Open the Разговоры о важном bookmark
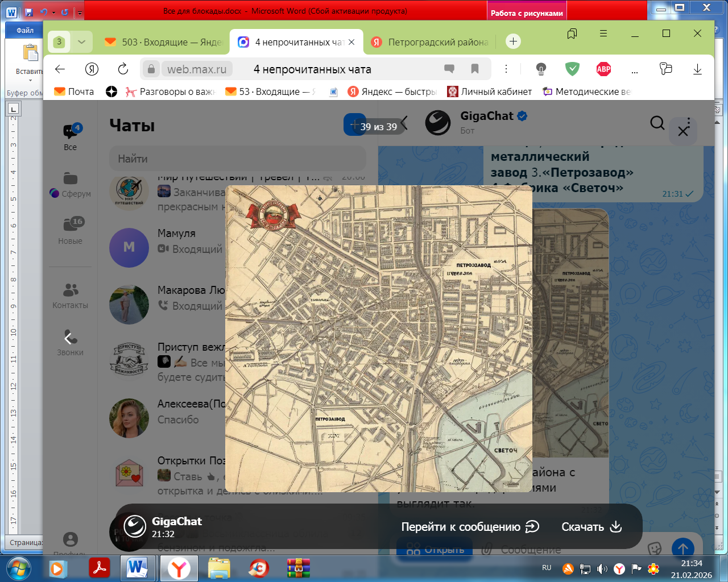Image resolution: width=728 pixels, height=582 pixels. [171, 92]
